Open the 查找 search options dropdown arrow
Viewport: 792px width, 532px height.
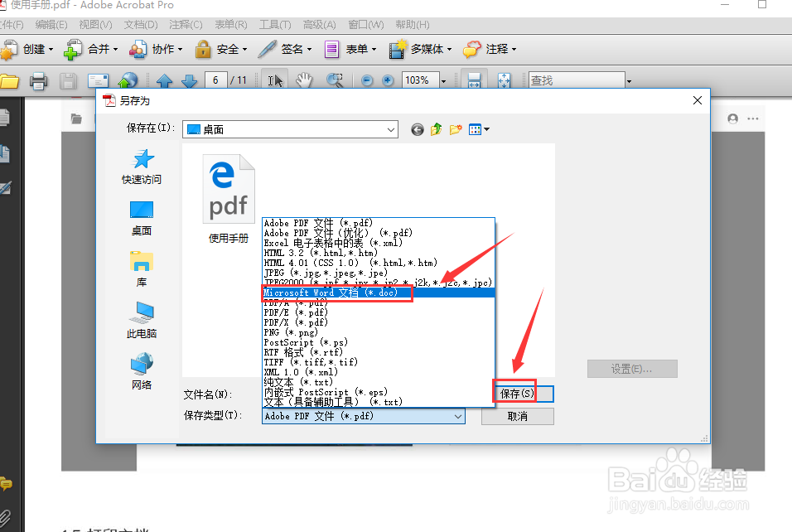[630, 81]
